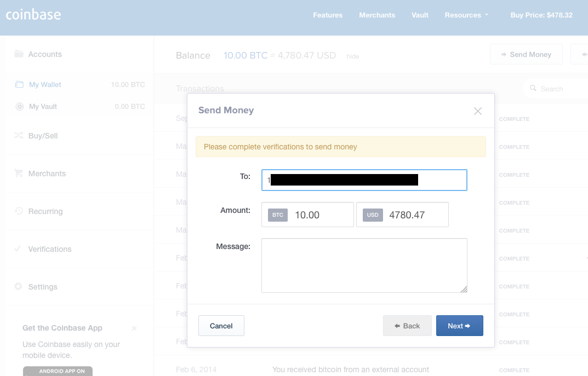Click the Message box resize handle
The height and width of the screenshot is (376, 588).
click(x=464, y=289)
